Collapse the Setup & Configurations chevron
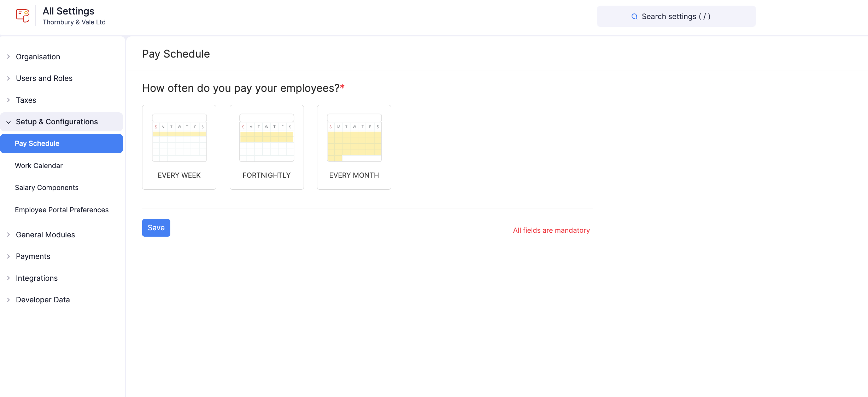This screenshot has height=397, width=868. tap(8, 122)
